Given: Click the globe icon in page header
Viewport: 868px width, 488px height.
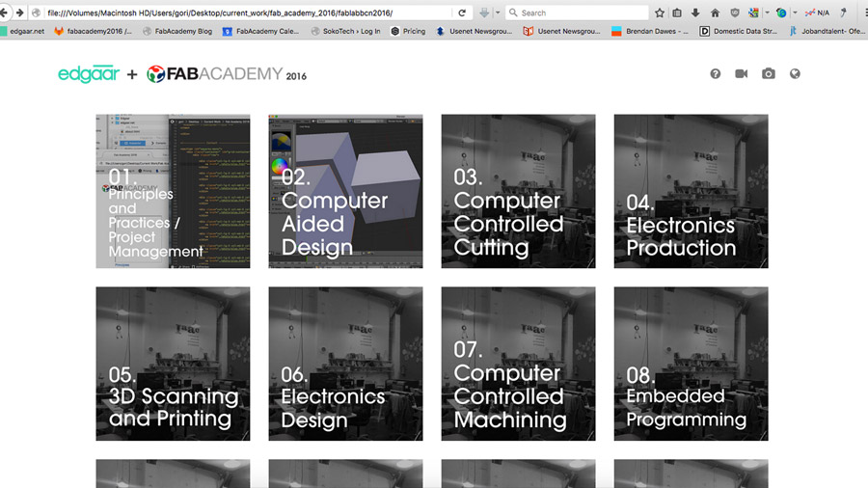Looking at the screenshot, I should click(x=795, y=73).
